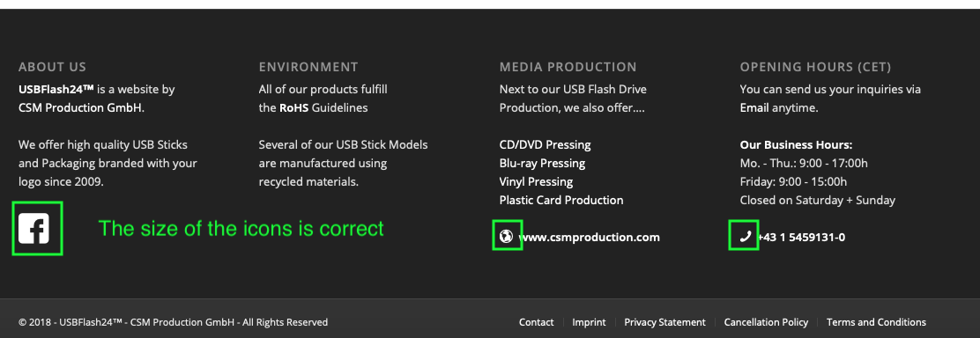The height and width of the screenshot is (338, 980).
Task: Go to Imprint page
Action: pyautogui.click(x=589, y=322)
